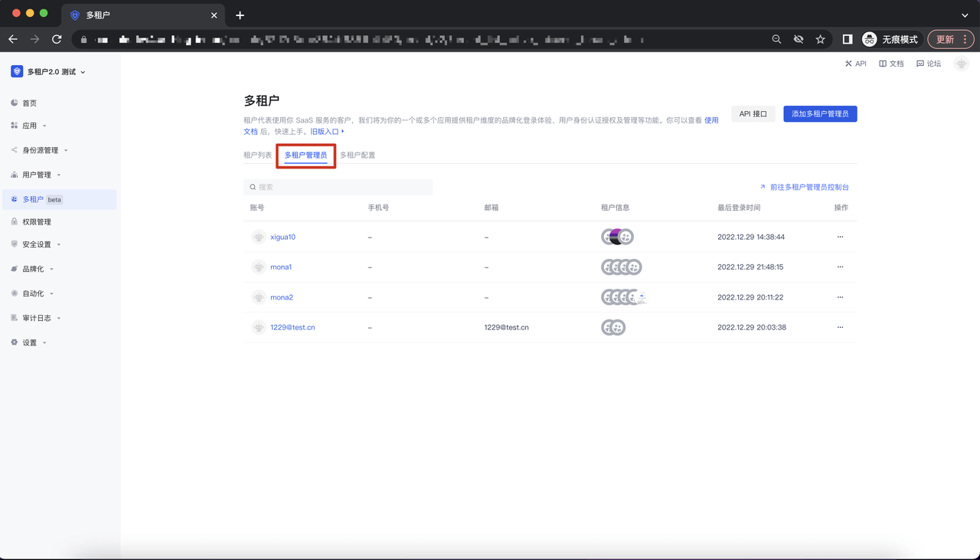Click the tenant avatars for mona1
980x560 pixels.
[x=621, y=267]
